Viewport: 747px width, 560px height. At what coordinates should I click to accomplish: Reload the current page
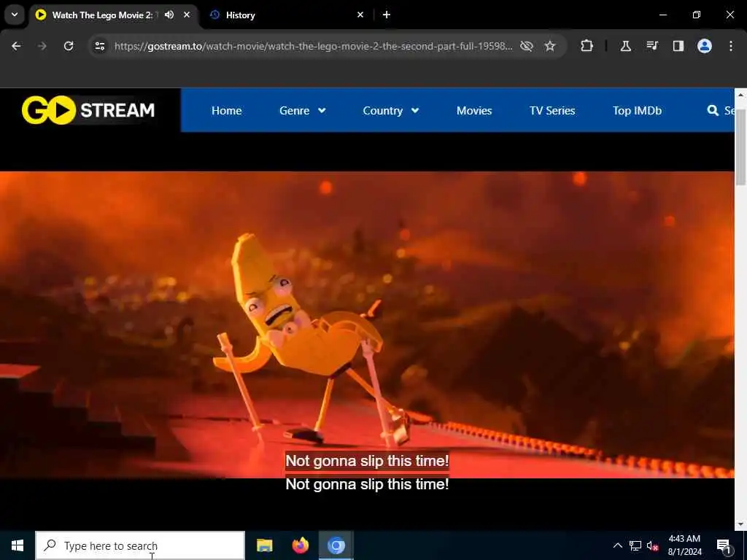pos(69,46)
